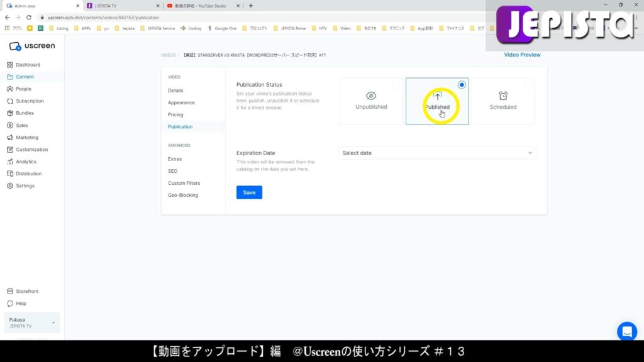Select the Scheduled status card
This screenshot has height=362, width=644.
click(x=502, y=101)
